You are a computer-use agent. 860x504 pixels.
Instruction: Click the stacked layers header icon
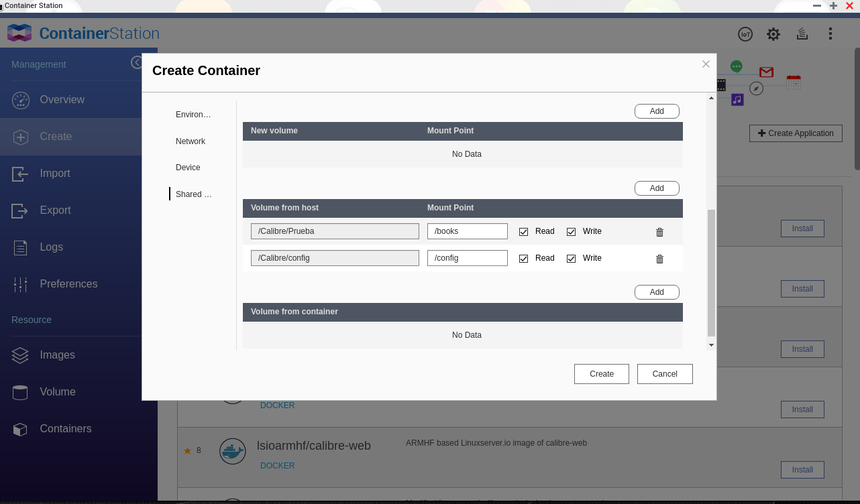pyautogui.click(x=802, y=34)
